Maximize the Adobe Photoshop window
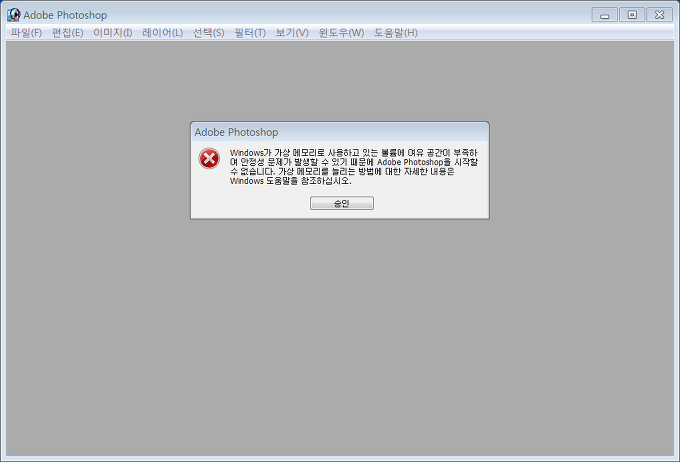680x462 pixels. (x=632, y=15)
